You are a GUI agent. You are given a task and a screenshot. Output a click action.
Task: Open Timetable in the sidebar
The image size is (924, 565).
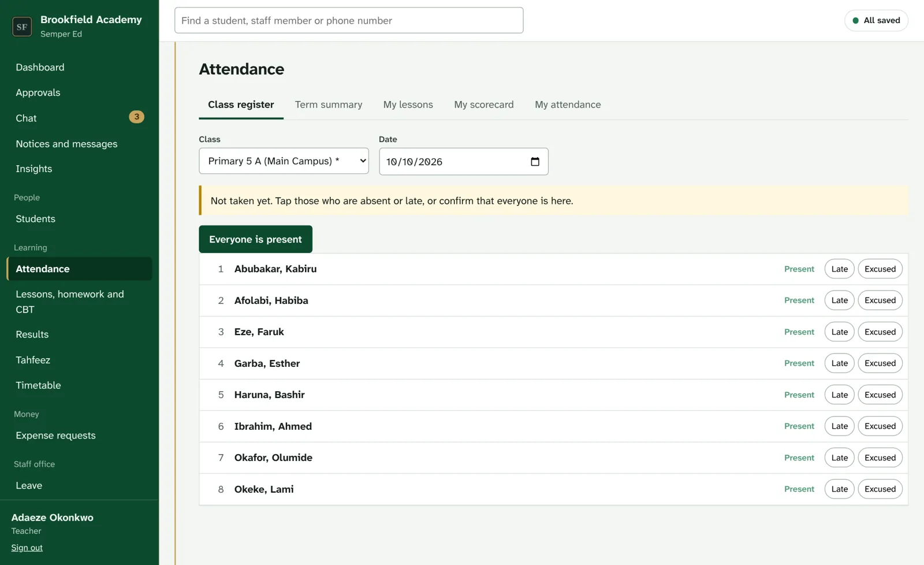79,385
